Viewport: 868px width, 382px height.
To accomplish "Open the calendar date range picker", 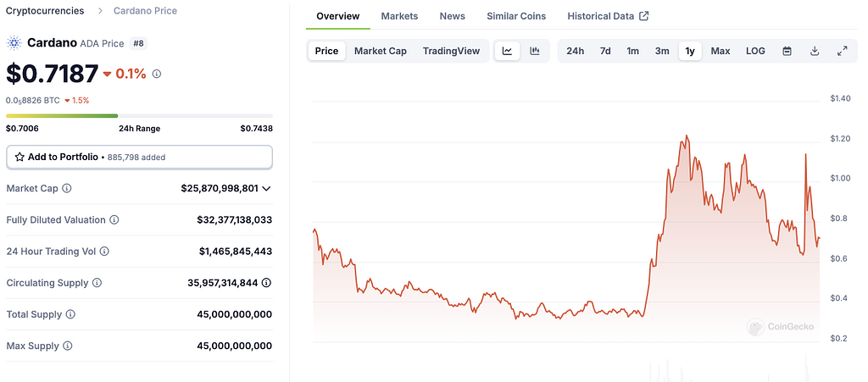I will [x=787, y=51].
